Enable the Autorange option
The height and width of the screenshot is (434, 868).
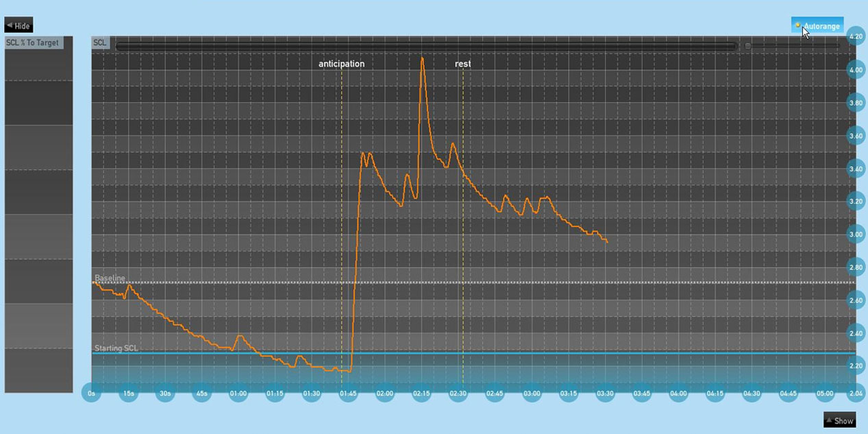pos(819,25)
